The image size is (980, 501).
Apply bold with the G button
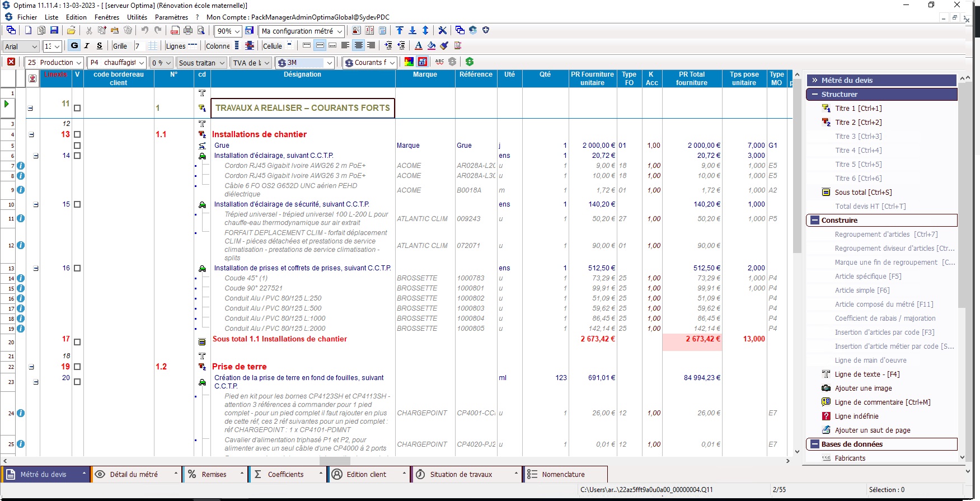click(74, 46)
